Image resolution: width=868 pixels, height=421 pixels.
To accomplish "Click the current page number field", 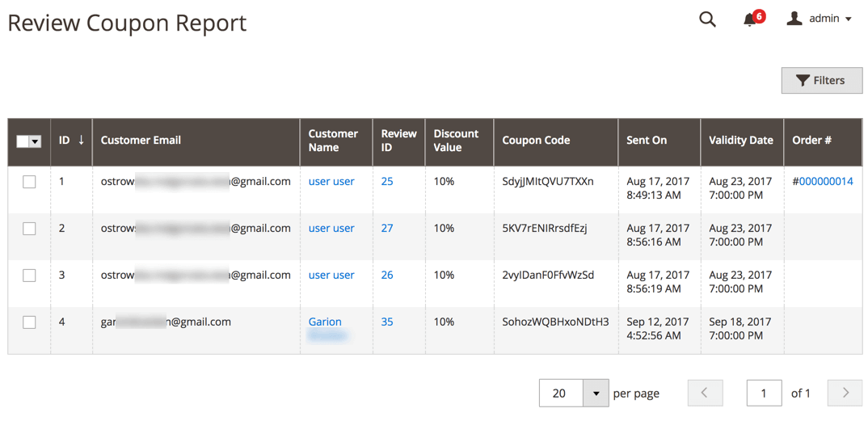I will point(763,394).
